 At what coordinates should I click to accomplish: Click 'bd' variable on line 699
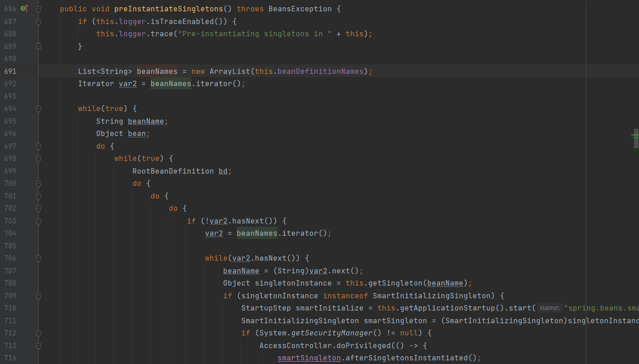(223, 171)
